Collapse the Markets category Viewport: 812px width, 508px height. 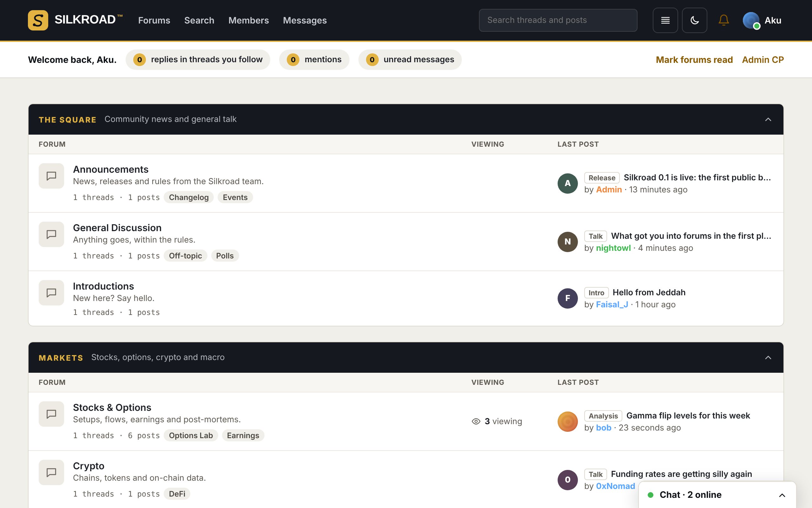(768, 358)
